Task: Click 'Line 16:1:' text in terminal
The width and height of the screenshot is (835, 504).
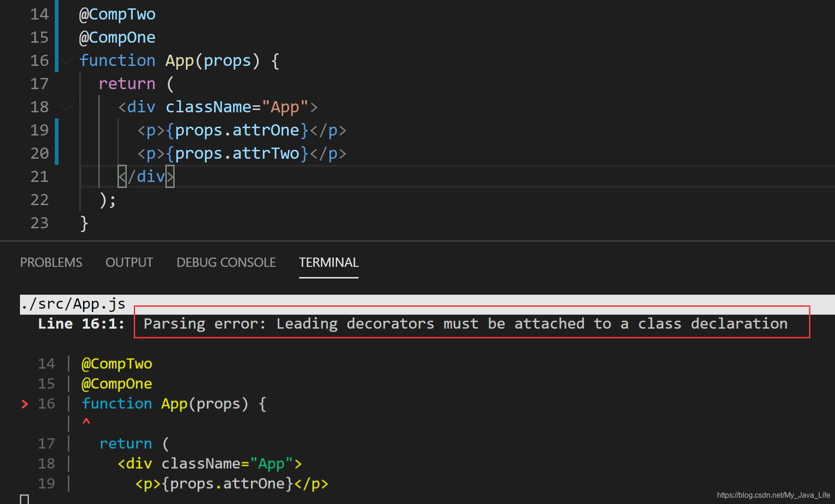Action: pos(81,323)
